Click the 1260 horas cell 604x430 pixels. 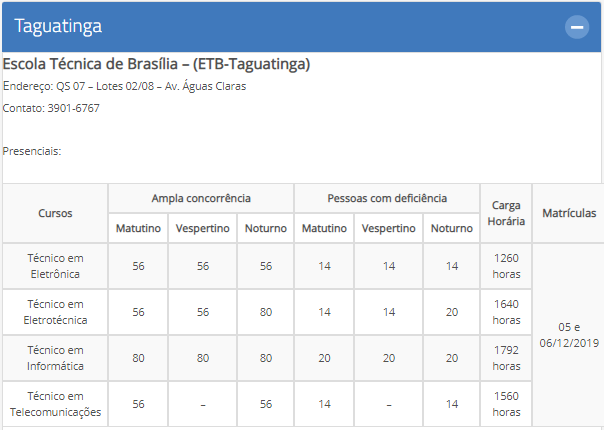click(506, 266)
